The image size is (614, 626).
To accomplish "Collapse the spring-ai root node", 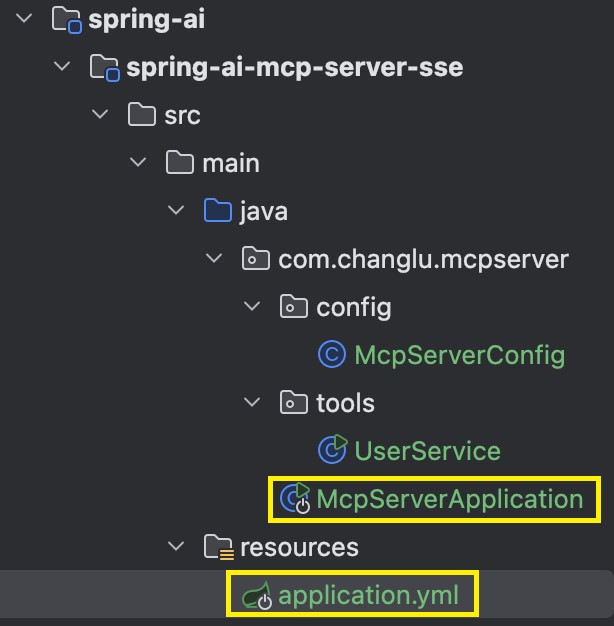I will [x=24, y=18].
